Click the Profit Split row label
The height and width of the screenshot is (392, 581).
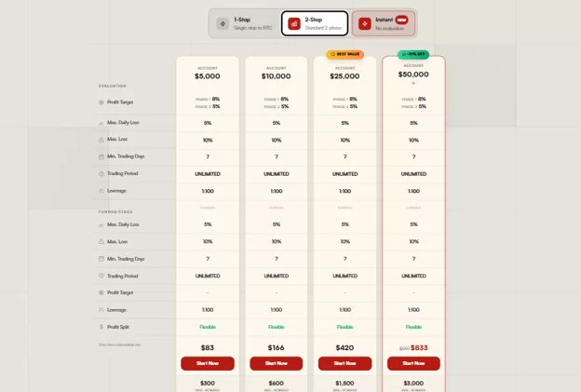[x=118, y=327]
